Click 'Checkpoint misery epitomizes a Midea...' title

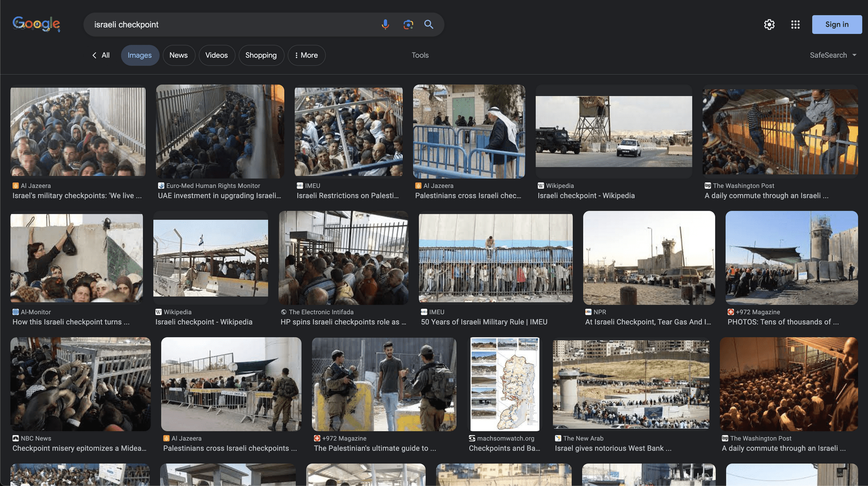(79, 448)
